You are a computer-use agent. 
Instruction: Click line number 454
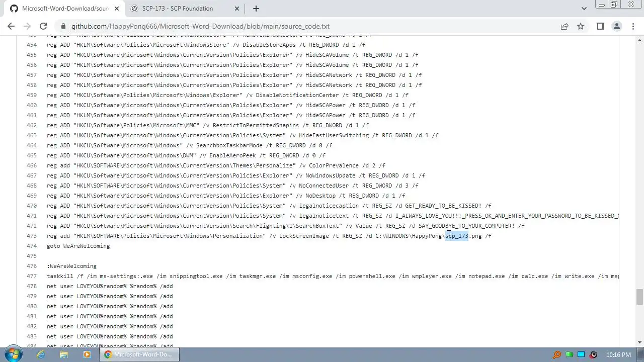point(31,45)
